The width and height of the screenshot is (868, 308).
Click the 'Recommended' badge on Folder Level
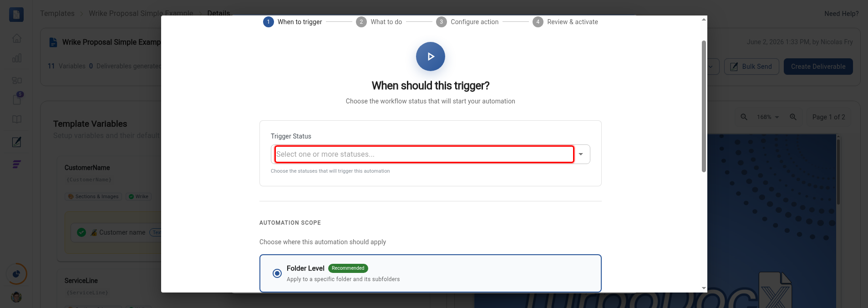click(x=348, y=268)
